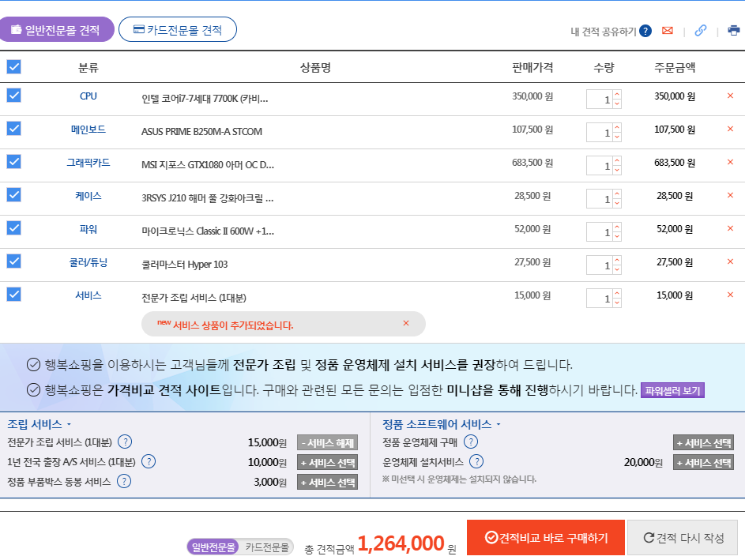Image resolution: width=745 pixels, height=560 pixels.
Task: Click the email share envelope icon
Action: point(668,31)
